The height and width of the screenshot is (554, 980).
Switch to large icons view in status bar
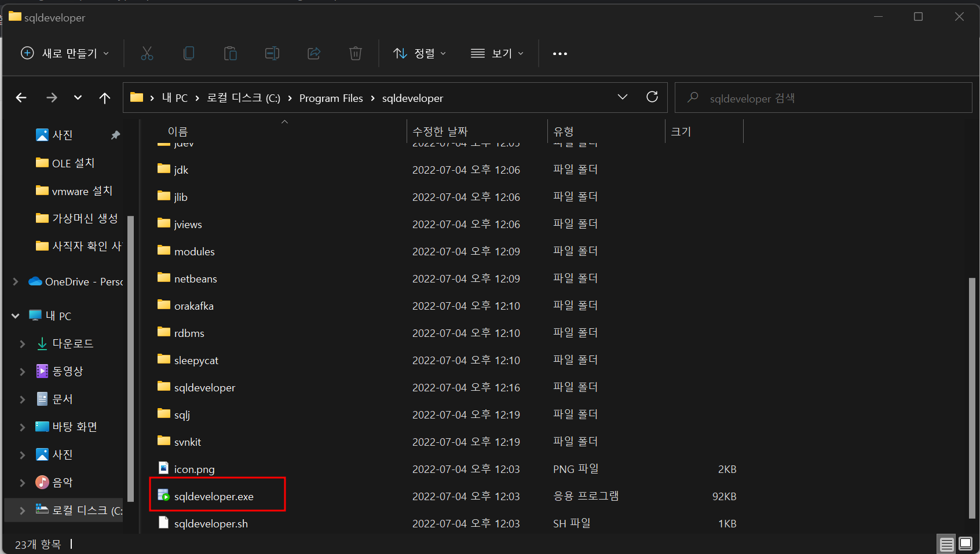966,544
